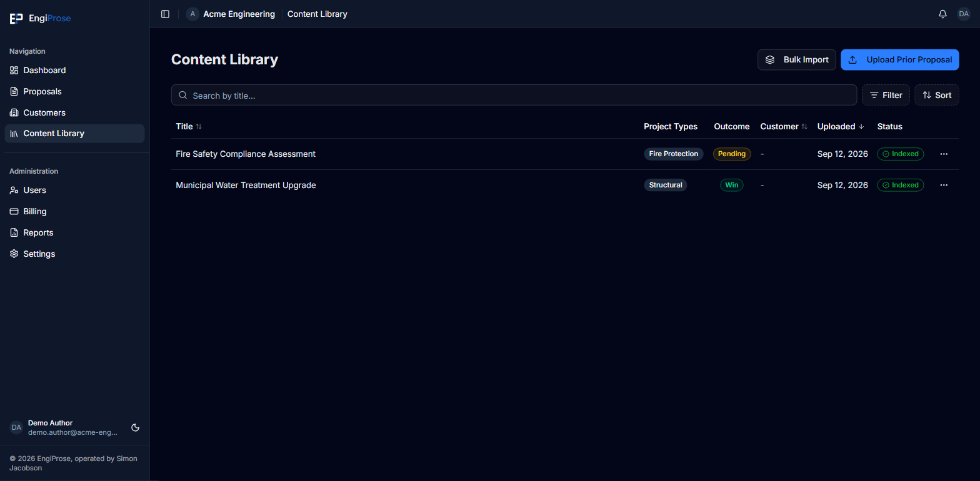Open Municipal Water Treatment Upgrade entry
The width and height of the screenshot is (980, 481).
pos(246,185)
